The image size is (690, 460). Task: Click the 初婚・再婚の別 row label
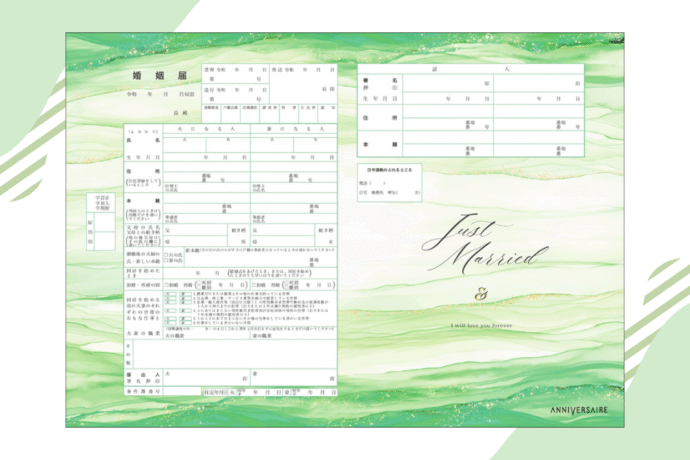click(x=143, y=285)
